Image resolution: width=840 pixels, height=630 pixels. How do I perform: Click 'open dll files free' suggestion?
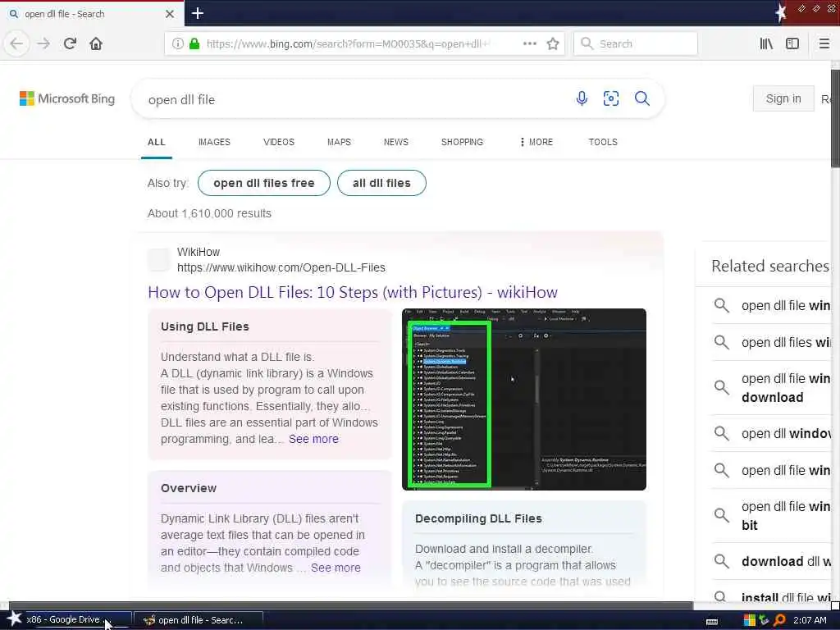(263, 183)
